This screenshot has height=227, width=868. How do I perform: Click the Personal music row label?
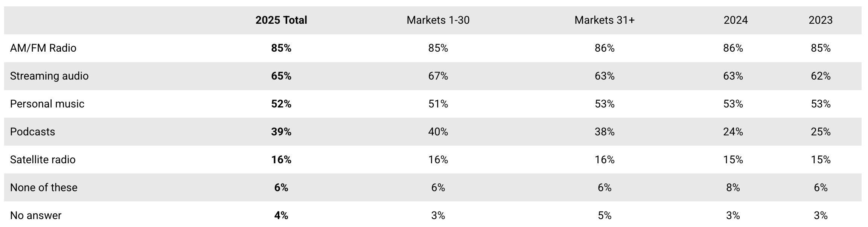pos(47,104)
